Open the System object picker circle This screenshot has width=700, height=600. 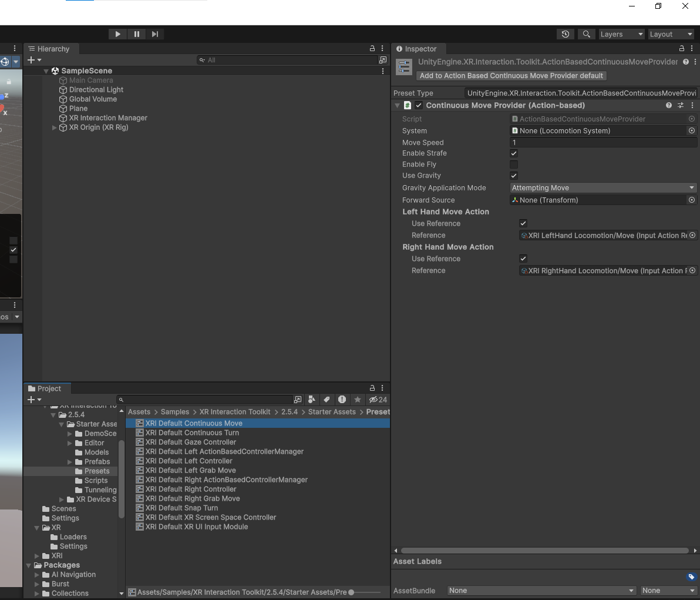pyautogui.click(x=692, y=131)
